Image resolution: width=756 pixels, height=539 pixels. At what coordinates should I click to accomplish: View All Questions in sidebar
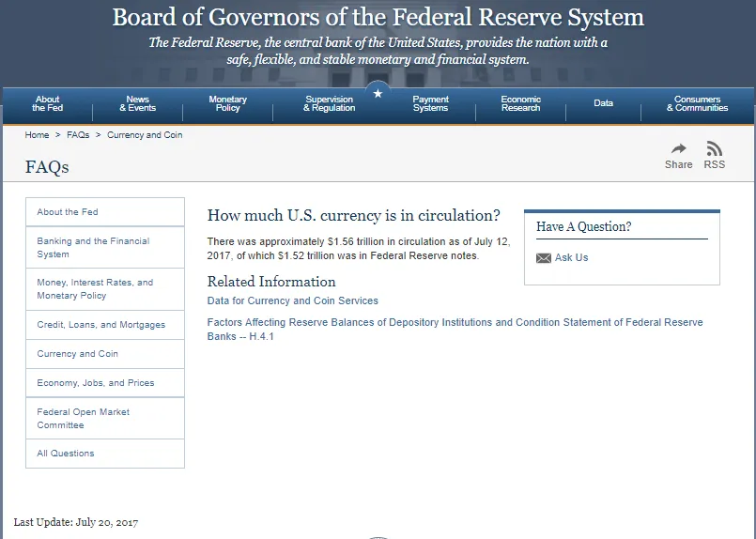(x=105, y=454)
